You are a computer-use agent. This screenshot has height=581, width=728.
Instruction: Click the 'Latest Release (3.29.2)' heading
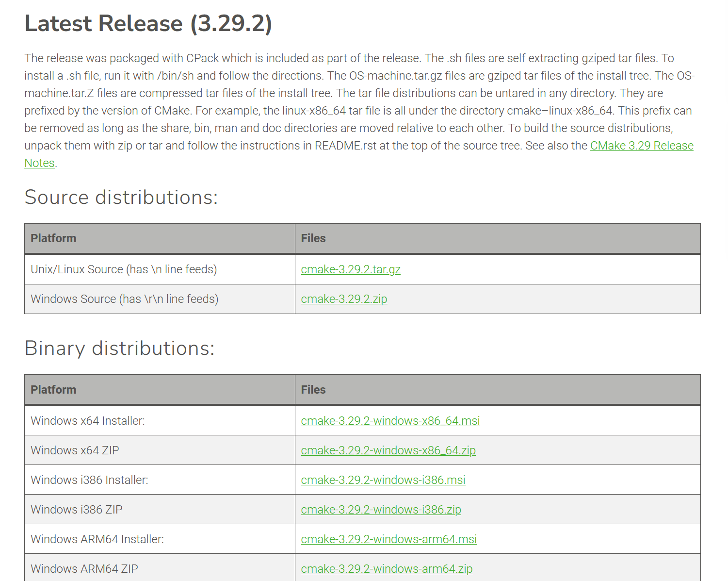148,24
